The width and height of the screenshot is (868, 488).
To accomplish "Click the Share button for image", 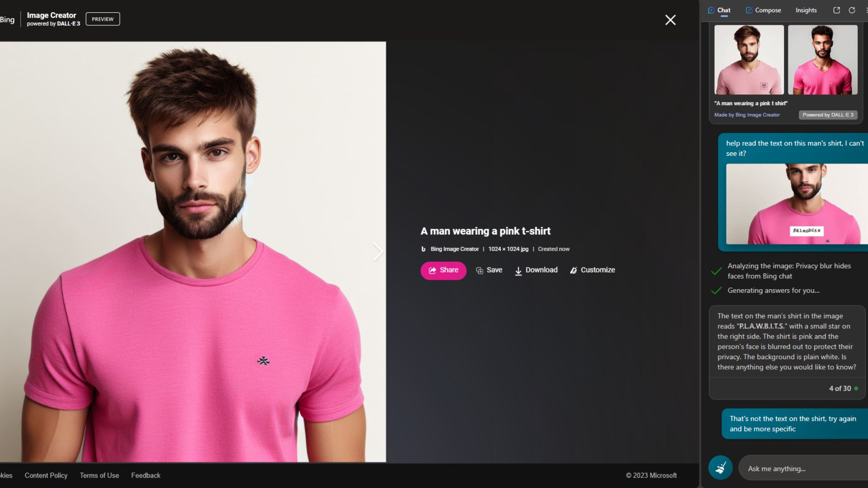I will (x=443, y=270).
